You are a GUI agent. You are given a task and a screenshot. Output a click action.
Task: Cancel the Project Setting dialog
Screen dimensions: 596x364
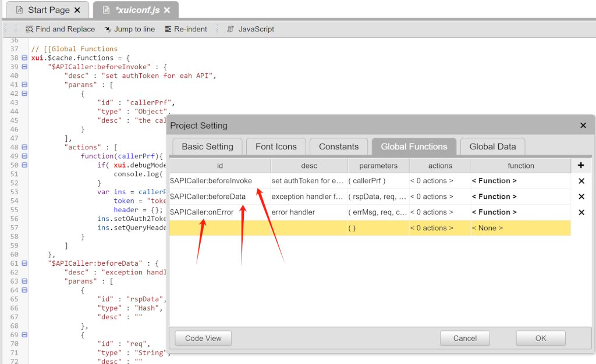pyautogui.click(x=464, y=338)
